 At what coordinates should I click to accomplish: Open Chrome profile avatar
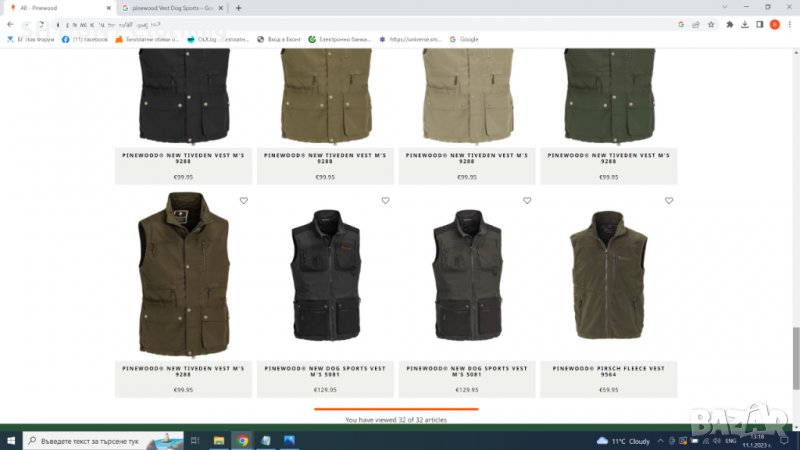coord(774,24)
